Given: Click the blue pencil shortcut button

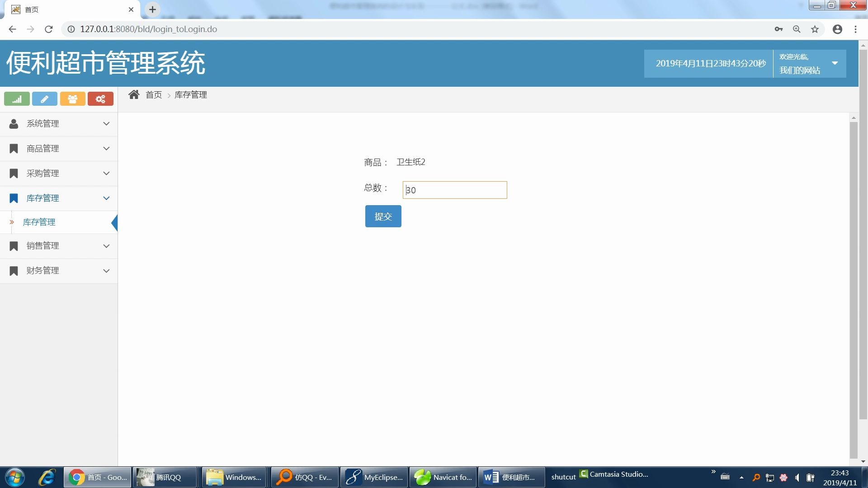Looking at the screenshot, I should tap(44, 99).
